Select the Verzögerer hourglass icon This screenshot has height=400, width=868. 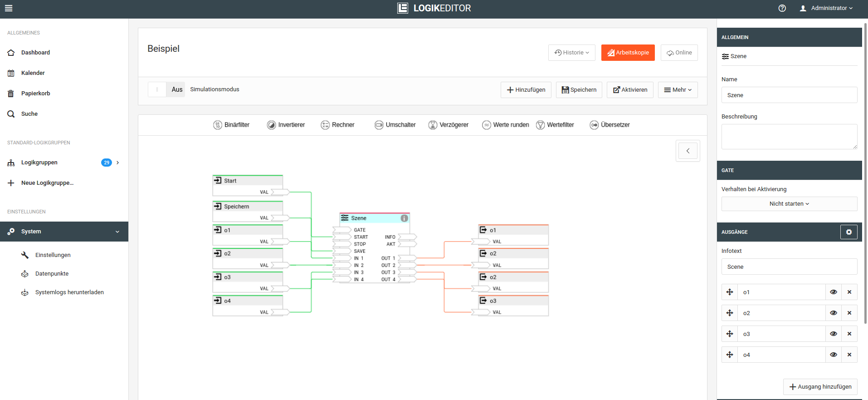tap(433, 125)
